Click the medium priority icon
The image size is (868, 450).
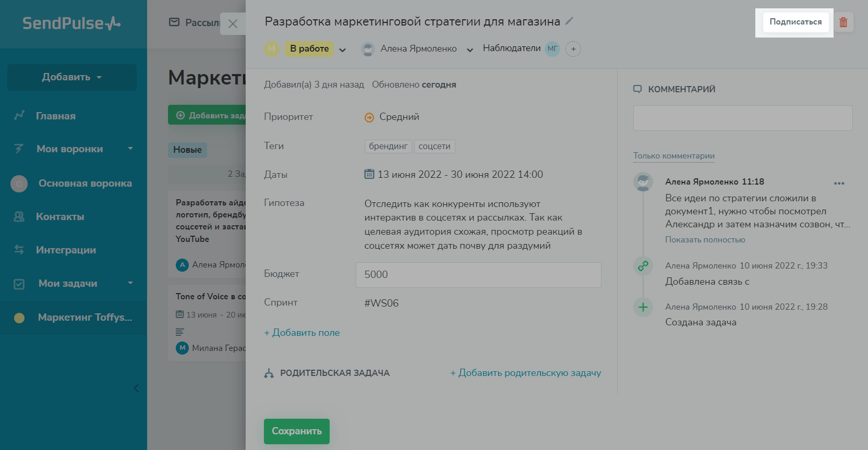click(x=369, y=117)
